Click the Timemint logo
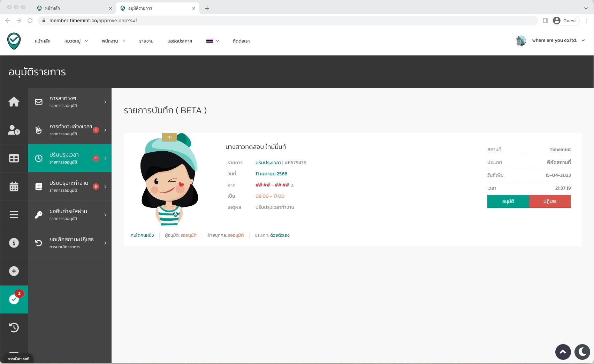The image size is (594, 364). click(14, 41)
